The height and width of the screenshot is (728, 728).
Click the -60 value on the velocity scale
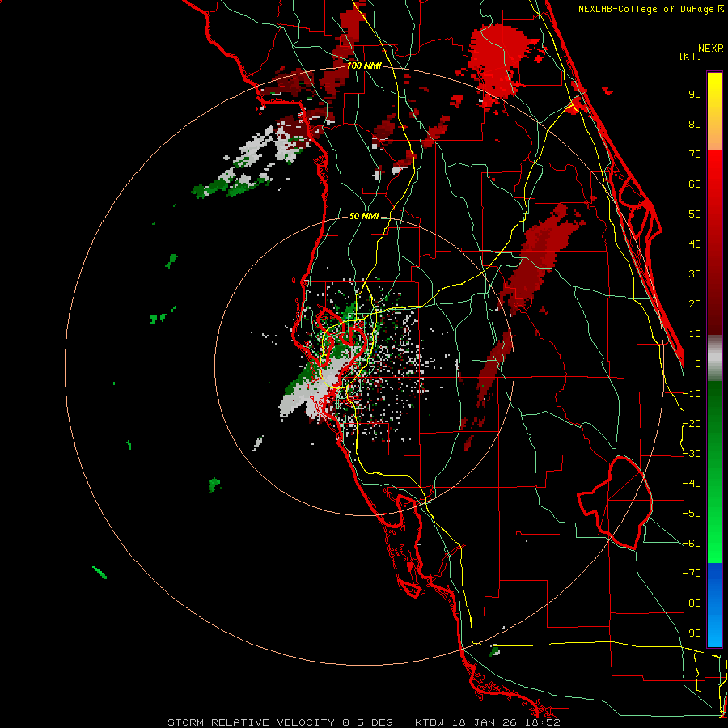(692, 544)
